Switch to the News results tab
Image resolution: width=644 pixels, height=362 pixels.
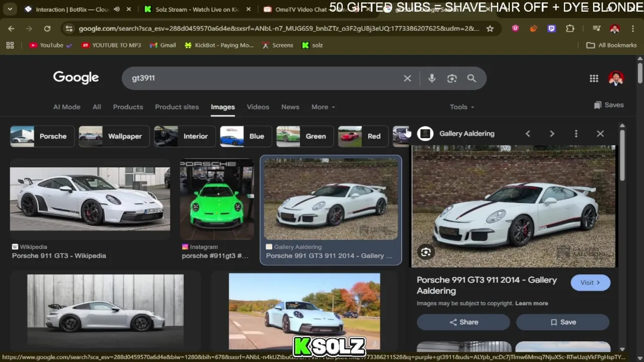(290, 107)
